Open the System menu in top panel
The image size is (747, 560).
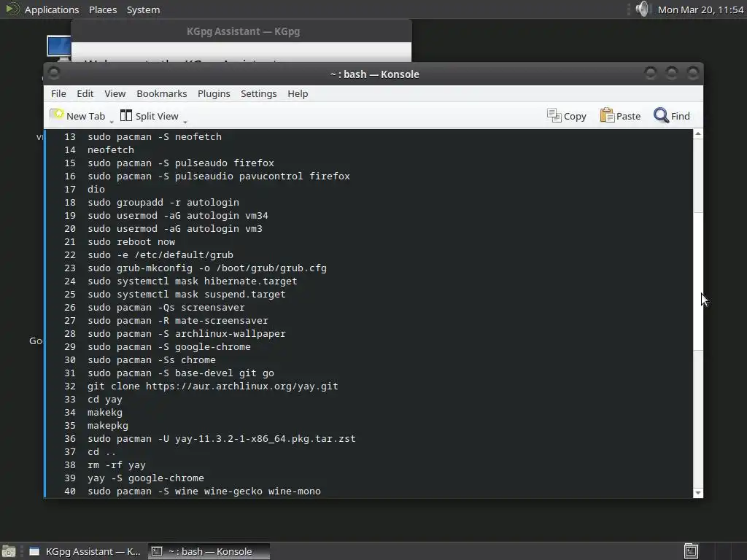coord(143,9)
